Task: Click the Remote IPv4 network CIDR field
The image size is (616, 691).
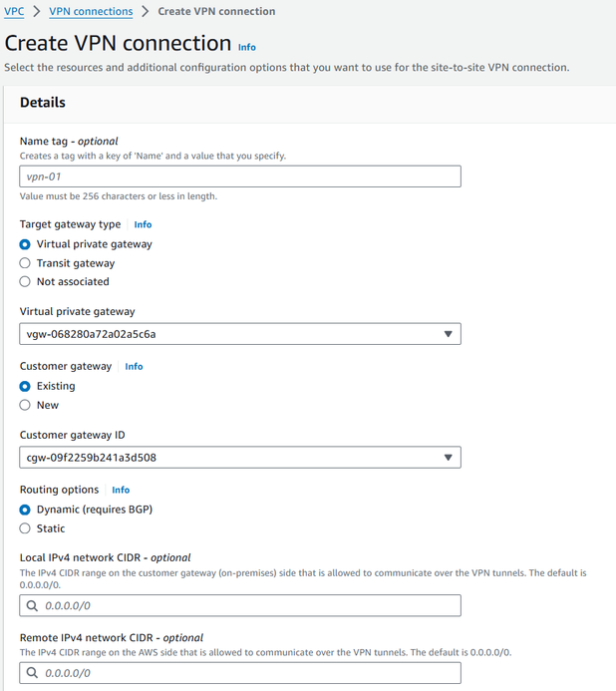Action: [x=249, y=673]
